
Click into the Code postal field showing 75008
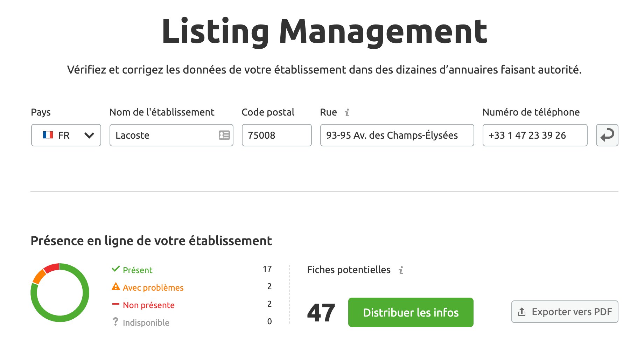[x=276, y=135]
